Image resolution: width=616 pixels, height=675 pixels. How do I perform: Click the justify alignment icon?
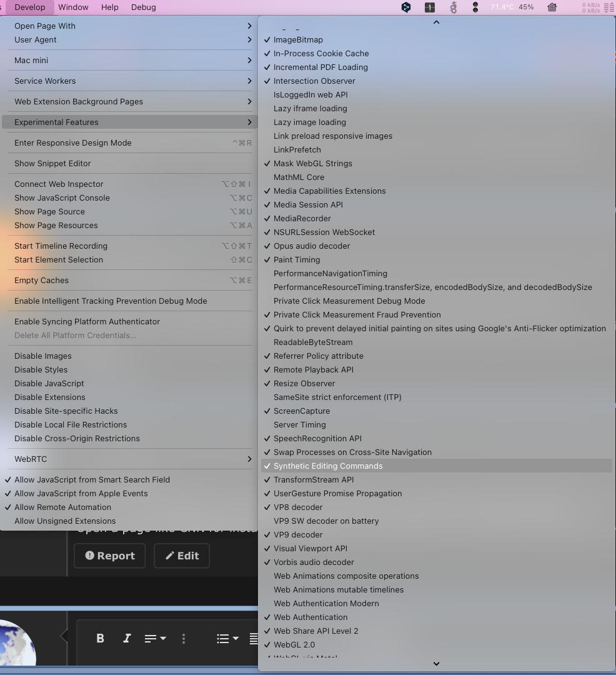254,638
